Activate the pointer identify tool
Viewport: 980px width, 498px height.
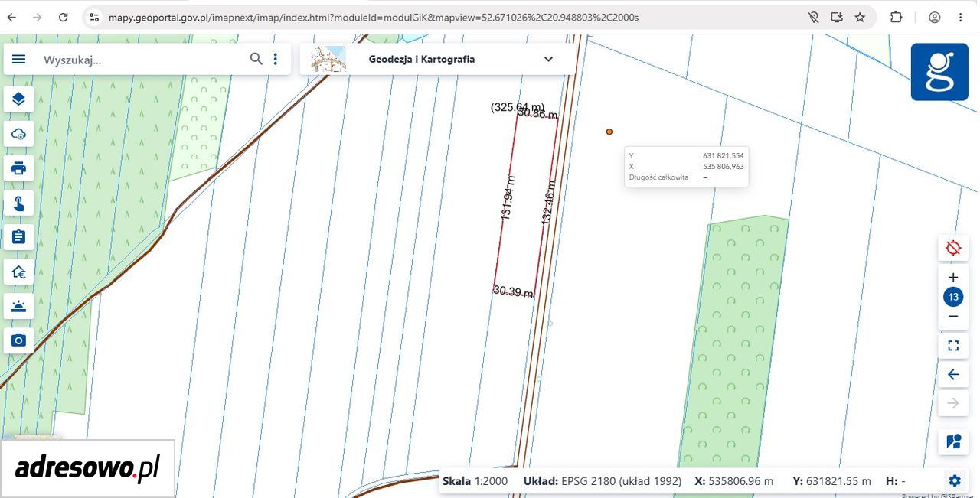click(19, 203)
